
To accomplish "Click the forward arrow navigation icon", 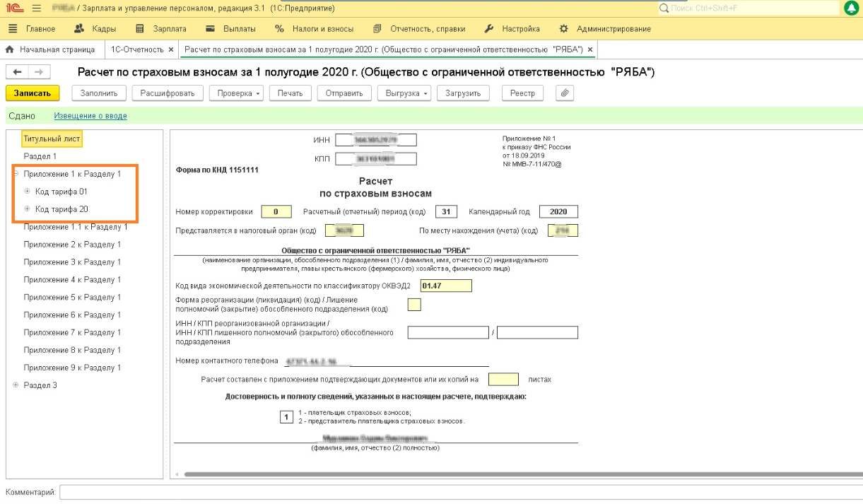I will pos(40,72).
